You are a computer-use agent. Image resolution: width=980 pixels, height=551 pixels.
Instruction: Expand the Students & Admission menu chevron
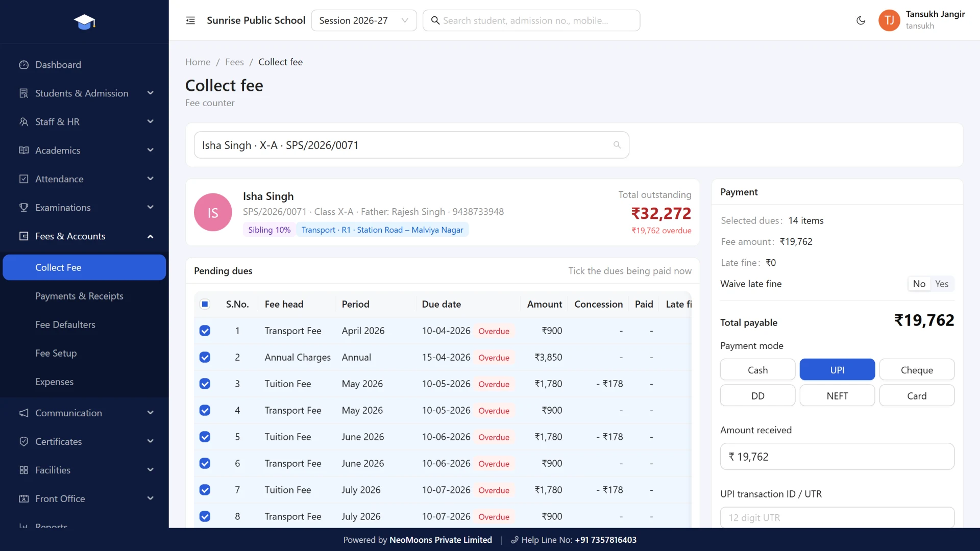coord(150,93)
